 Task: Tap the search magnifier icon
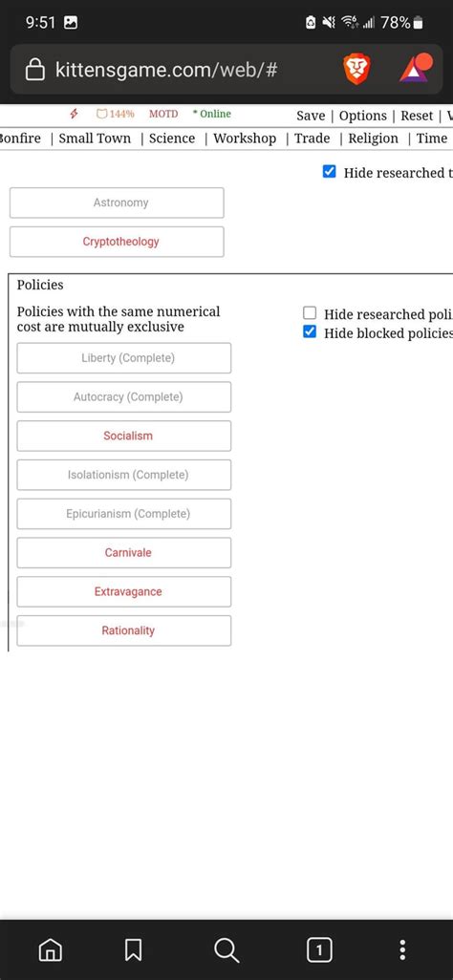226,950
